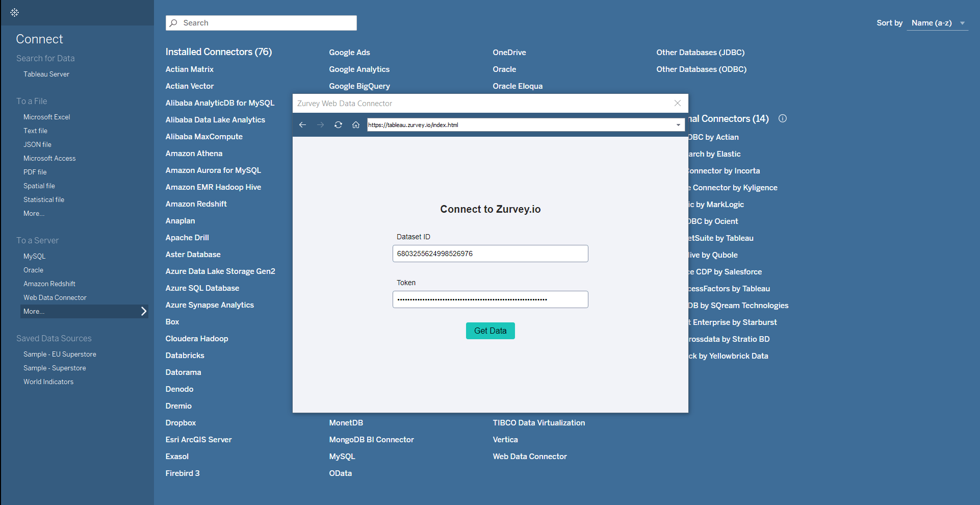Select Amazon Redshift under To a Server
The height and width of the screenshot is (505, 980).
pos(49,284)
